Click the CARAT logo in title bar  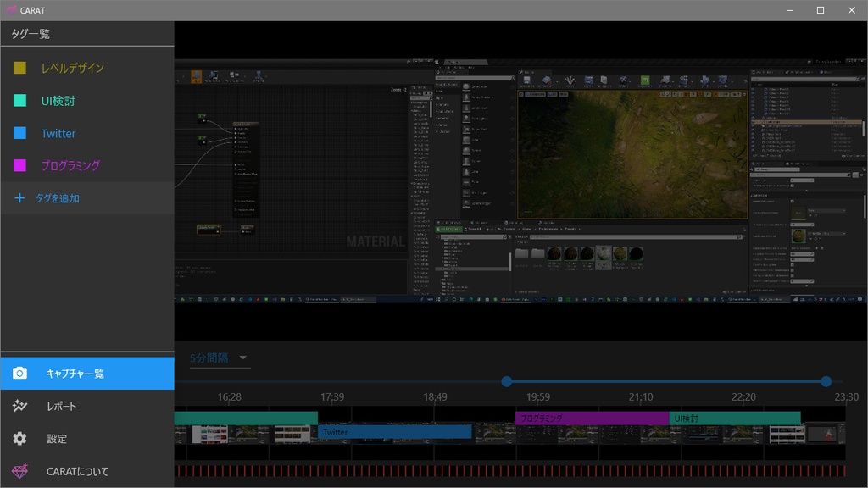coord(11,10)
